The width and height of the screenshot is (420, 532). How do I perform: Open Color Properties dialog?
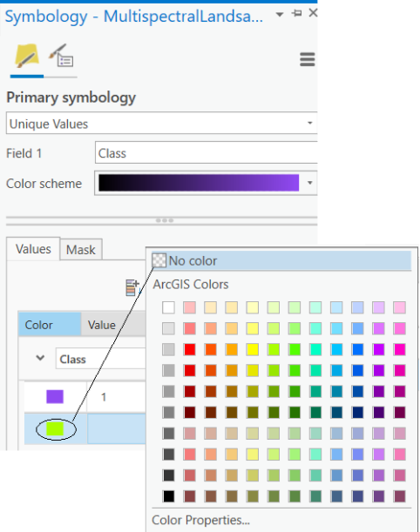pos(200,520)
